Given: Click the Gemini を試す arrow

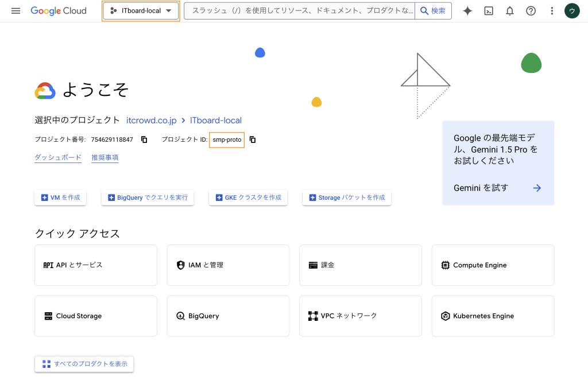Looking at the screenshot, I should (537, 188).
